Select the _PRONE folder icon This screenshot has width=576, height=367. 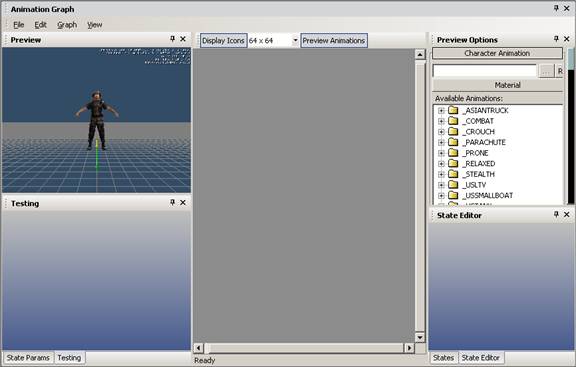453,152
